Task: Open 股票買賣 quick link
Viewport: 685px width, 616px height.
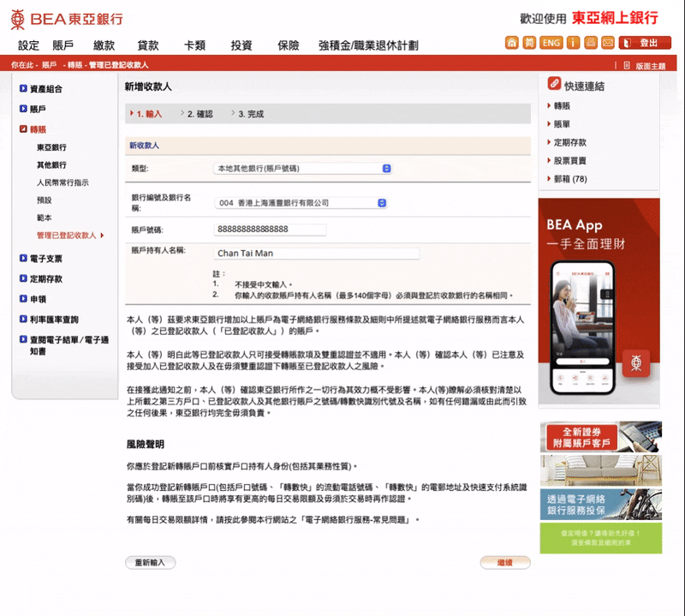Action: 570,161
